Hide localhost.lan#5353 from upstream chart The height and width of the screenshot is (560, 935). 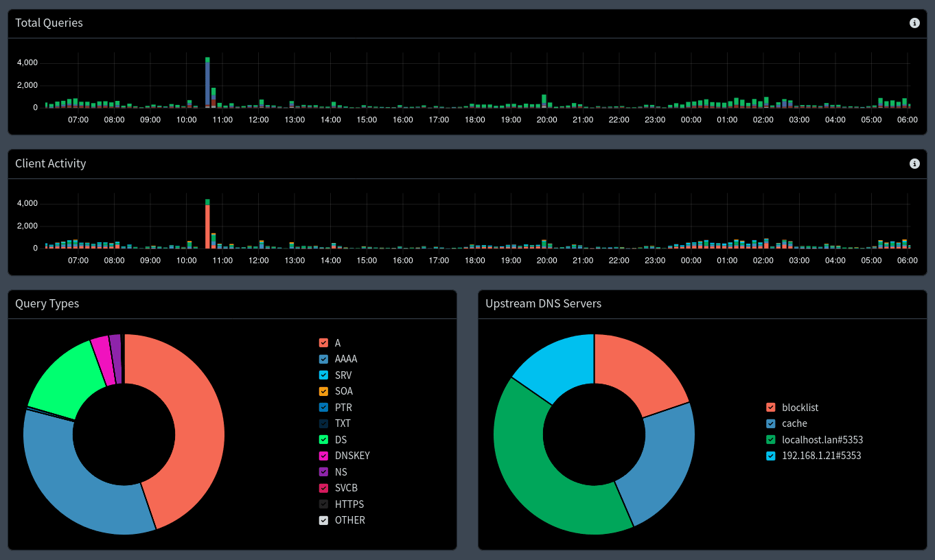click(771, 440)
